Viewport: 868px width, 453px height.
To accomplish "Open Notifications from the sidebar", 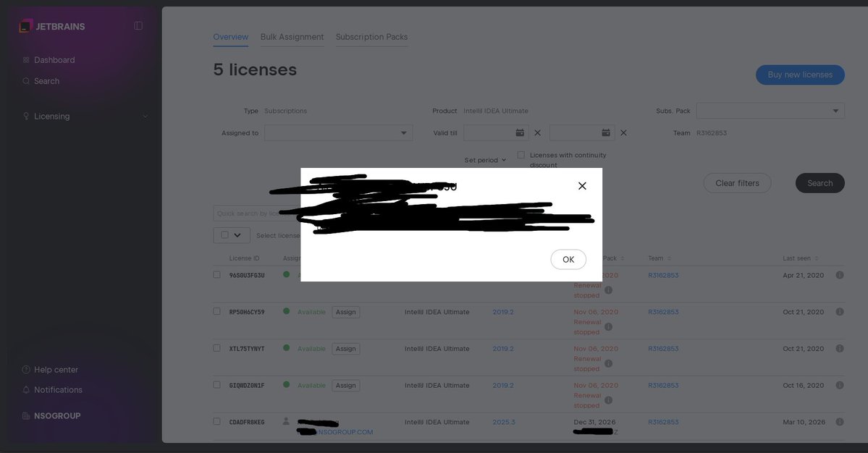I will 58,390.
